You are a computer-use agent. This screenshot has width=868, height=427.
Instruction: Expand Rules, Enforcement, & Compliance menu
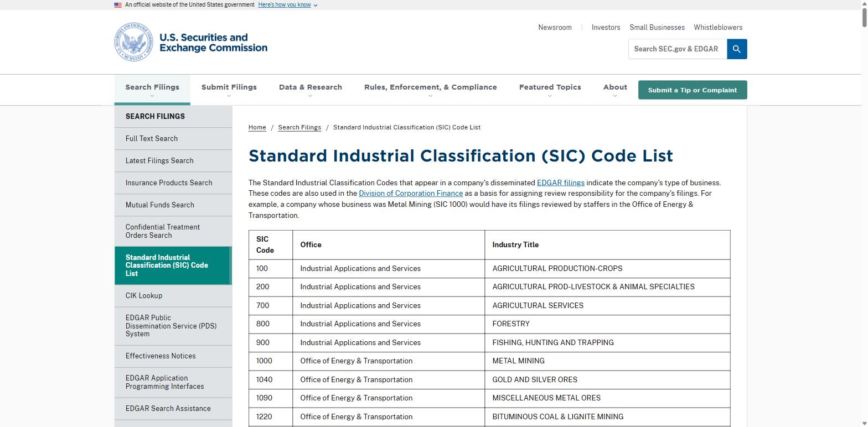[x=431, y=90]
